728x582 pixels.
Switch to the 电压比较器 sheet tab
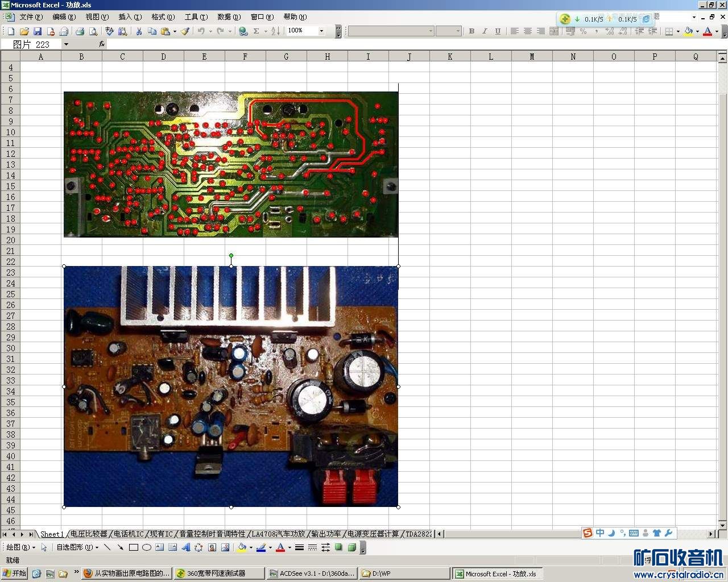pos(89,534)
